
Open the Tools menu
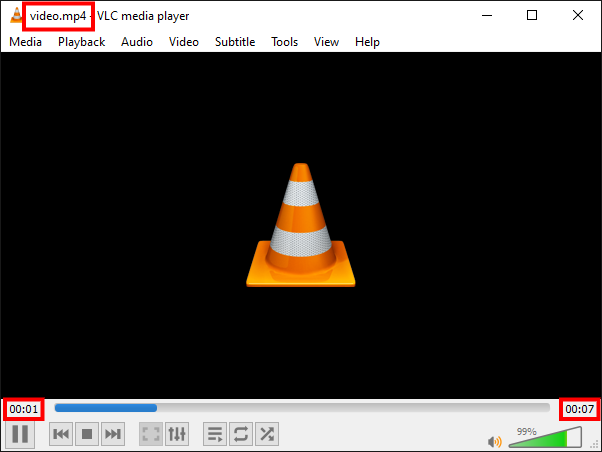tap(284, 42)
